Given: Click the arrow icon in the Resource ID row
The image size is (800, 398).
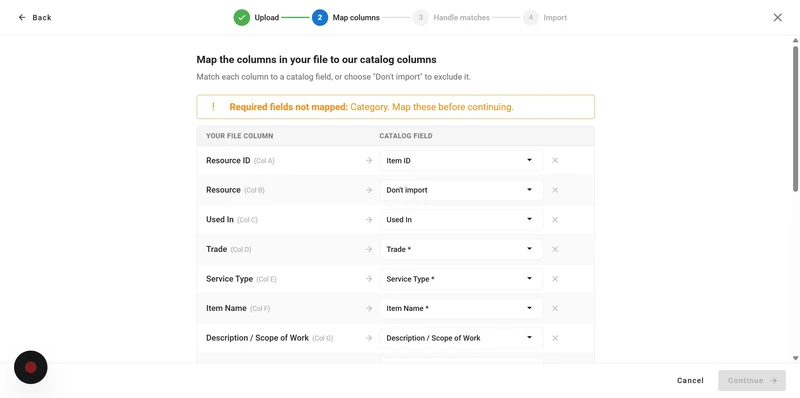Looking at the screenshot, I should click(x=369, y=160).
